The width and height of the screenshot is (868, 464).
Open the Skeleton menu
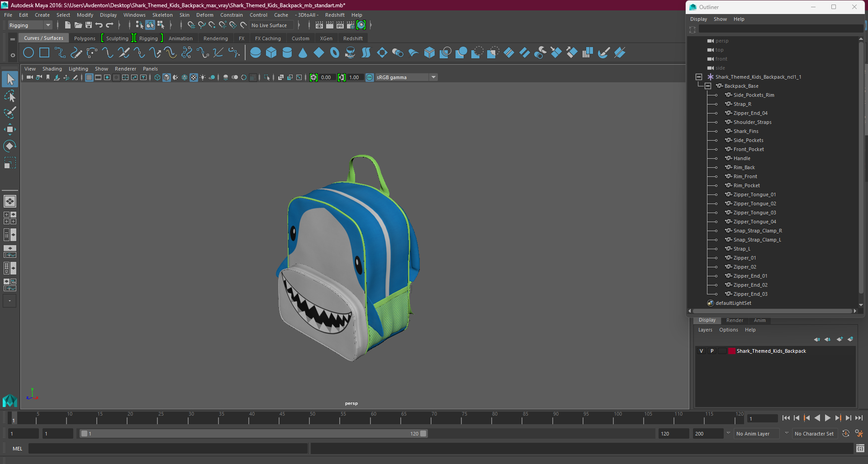click(162, 15)
